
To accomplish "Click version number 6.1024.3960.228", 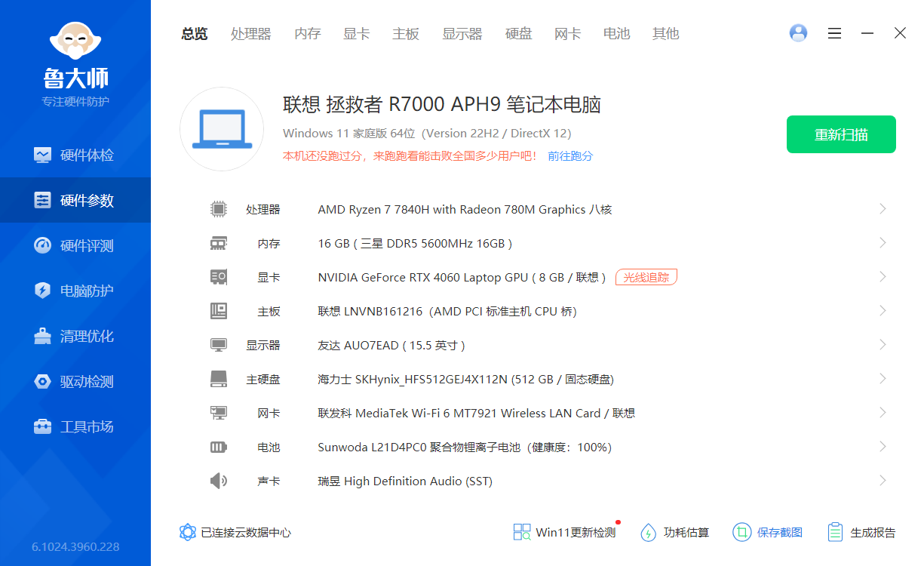I will [75, 547].
